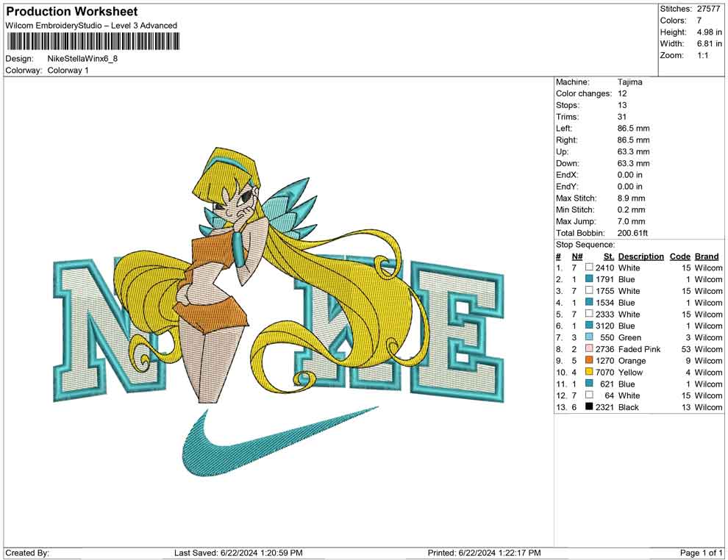Select the green swatch of stop 7
Image resolution: width=728 pixels, height=560 pixels.
pos(589,337)
